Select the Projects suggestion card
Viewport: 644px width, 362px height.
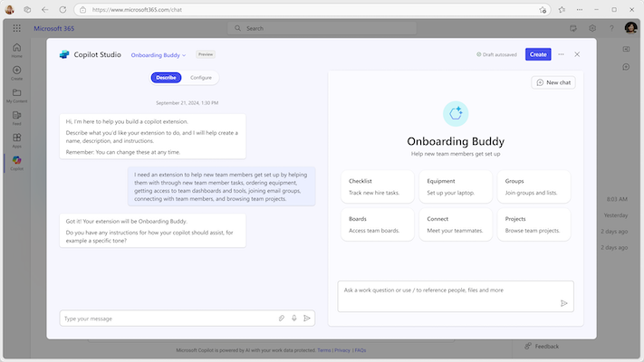pos(533,224)
